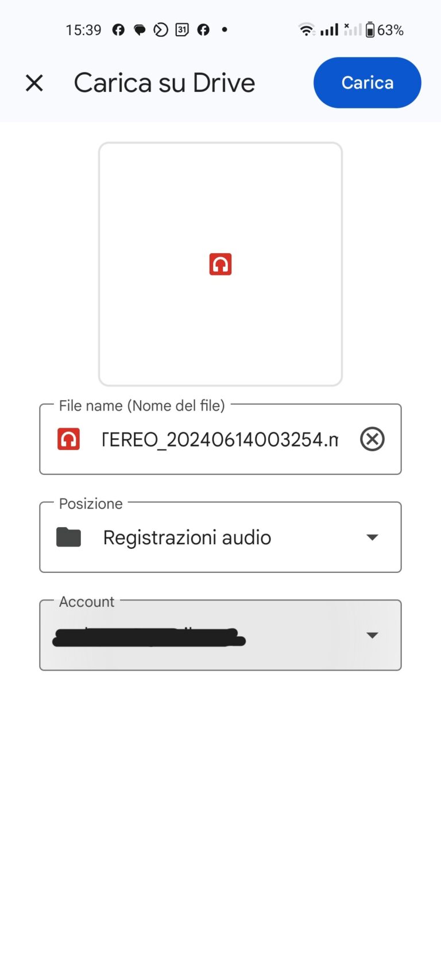Screen dimensions: 441x980
Task: Tap the Messenger chat notification icon
Action: [140, 30]
